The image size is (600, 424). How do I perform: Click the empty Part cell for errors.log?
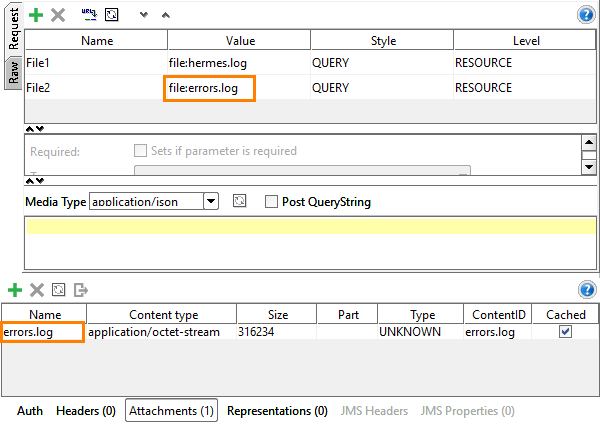coord(347,331)
